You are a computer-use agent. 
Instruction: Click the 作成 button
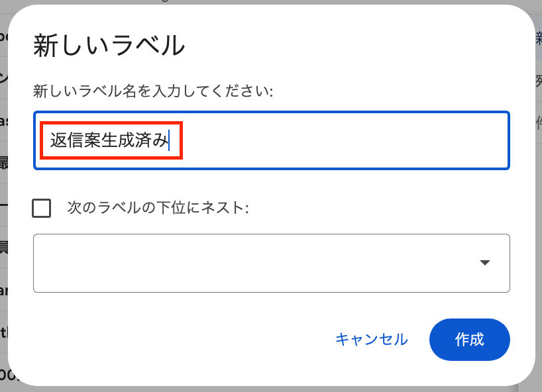469,340
